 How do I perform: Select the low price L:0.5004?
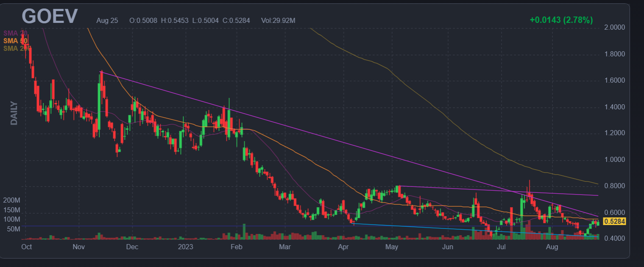(x=206, y=20)
